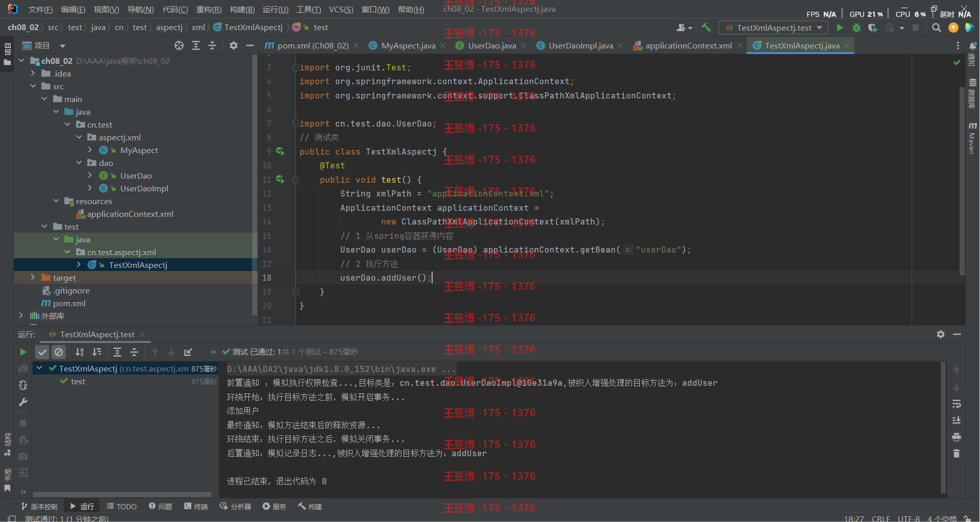Viewport: 980px width, 522px height.
Task: Collapse the dao package
Action: pyautogui.click(x=79, y=163)
